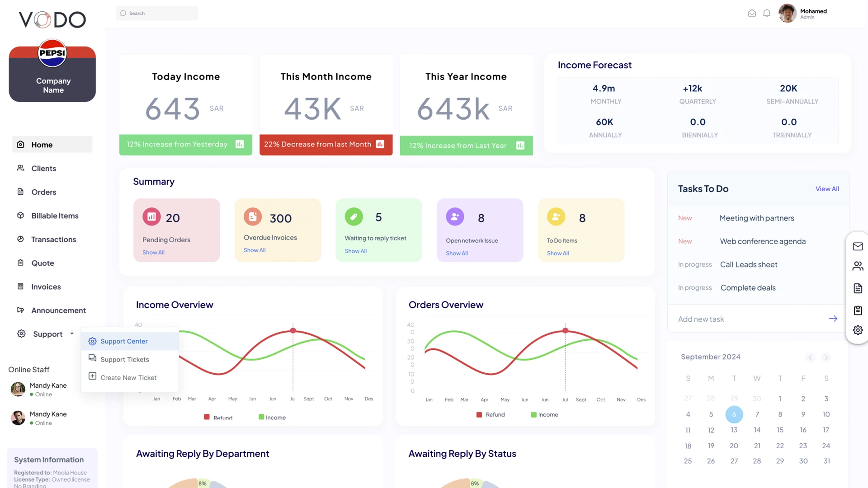Show all Pending Orders
Viewport: 868px width, 488px height.
click(x=153, y=252)
